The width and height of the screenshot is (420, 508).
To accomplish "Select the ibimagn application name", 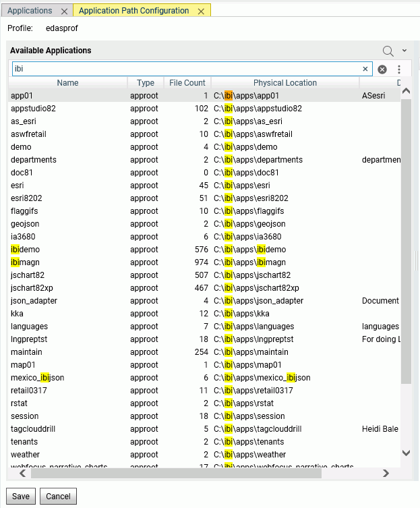I will (x=25, y=262).
